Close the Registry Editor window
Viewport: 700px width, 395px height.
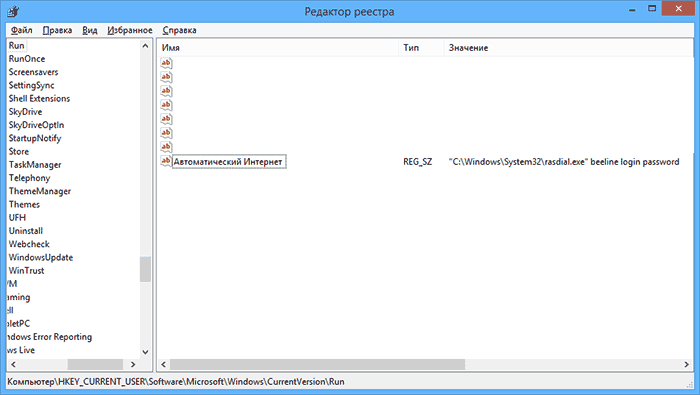679,9
